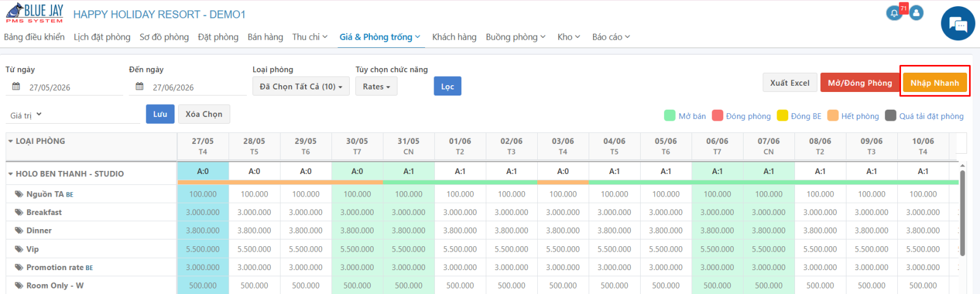Click the calendar icon beside Từ ngày
The image size is (980, 294).
click(x=17, y=87)
